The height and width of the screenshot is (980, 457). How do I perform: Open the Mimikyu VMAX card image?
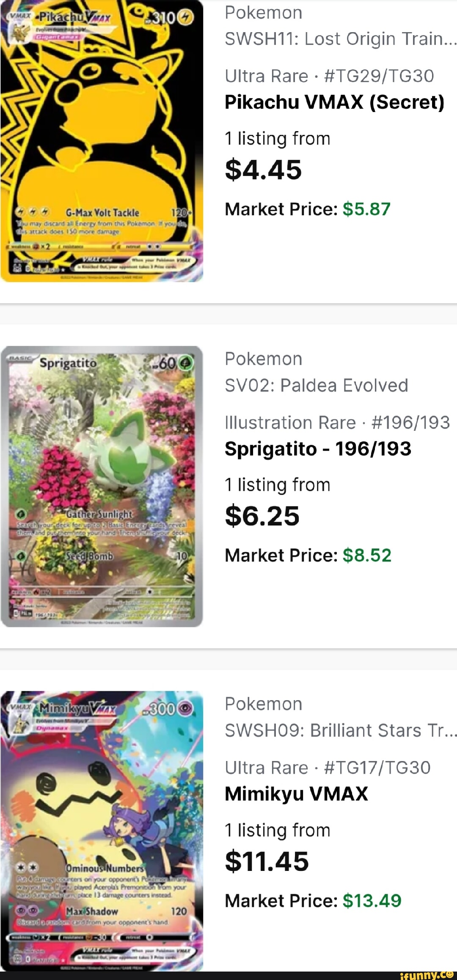point(102,831)
